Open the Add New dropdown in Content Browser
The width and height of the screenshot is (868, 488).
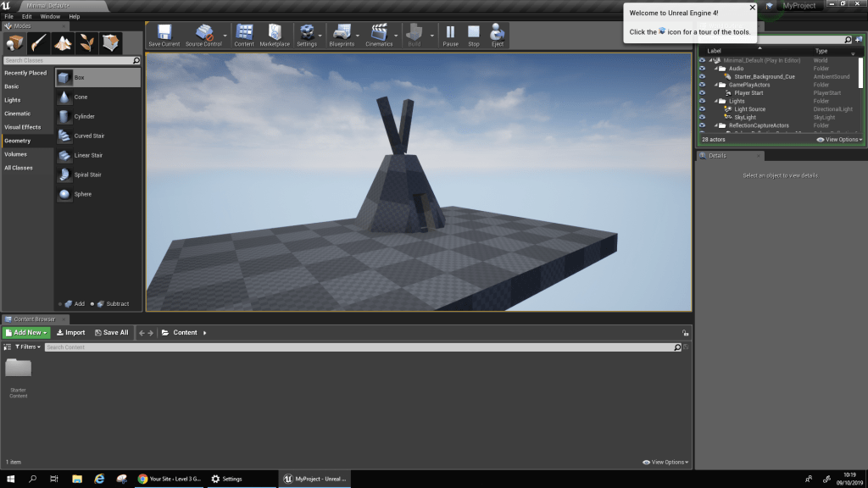[26, 333]
